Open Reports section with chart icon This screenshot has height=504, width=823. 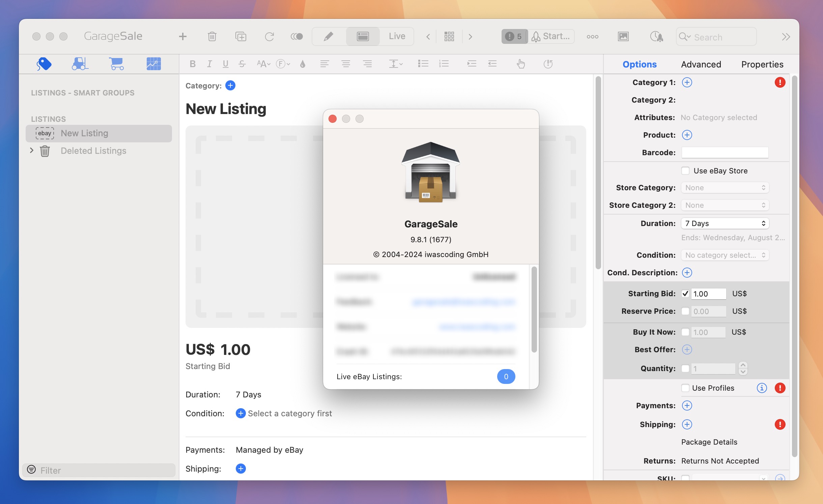coord(153,64)
